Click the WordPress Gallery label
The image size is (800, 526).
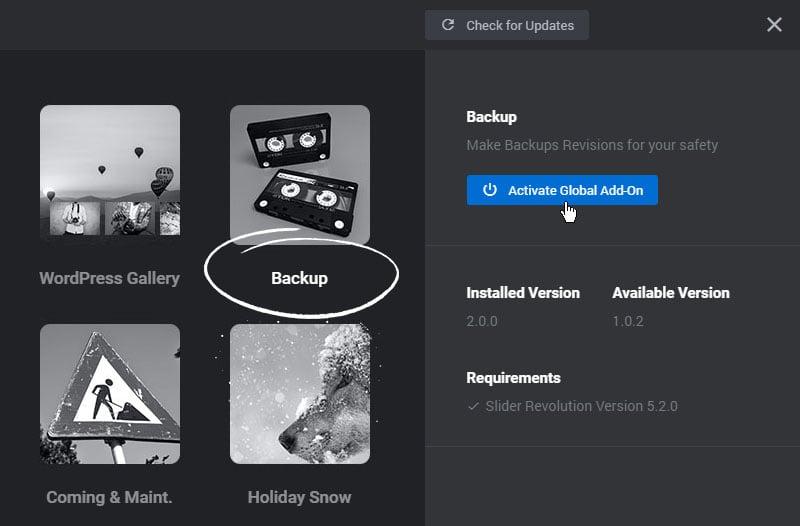coord(110,278)
